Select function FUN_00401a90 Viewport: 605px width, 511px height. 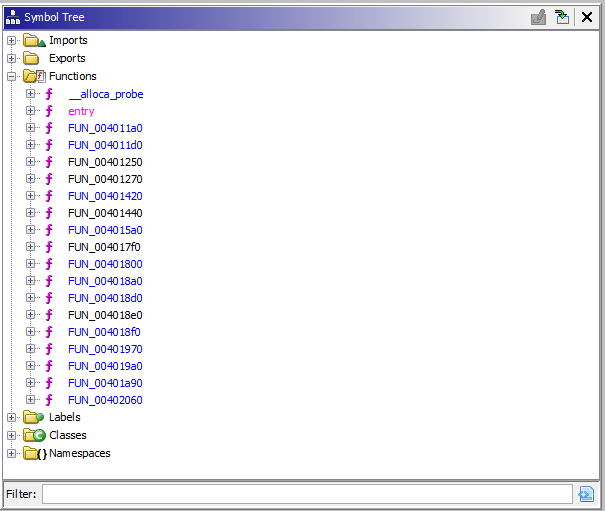point(105,383)
